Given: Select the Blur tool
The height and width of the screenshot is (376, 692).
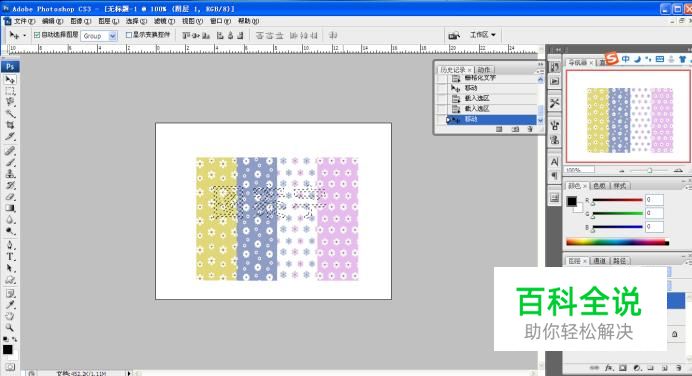Looking at the screenshot, I should coord(10,219).
